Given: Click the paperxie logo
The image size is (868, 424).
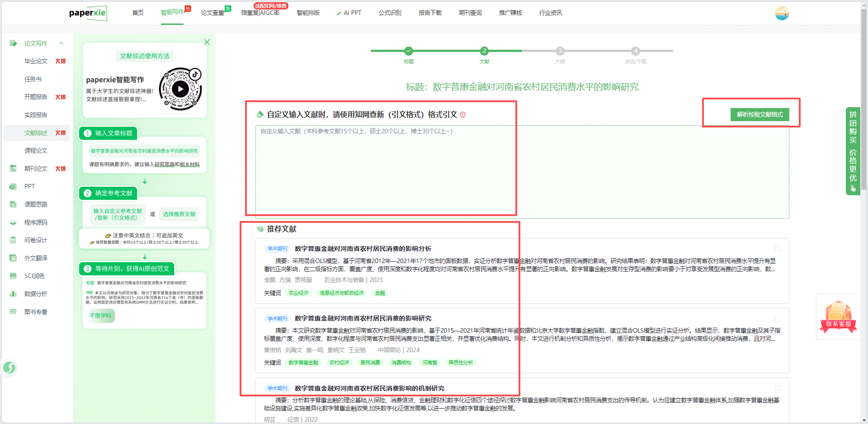Looking at the screenshot, I should [88, 13].
